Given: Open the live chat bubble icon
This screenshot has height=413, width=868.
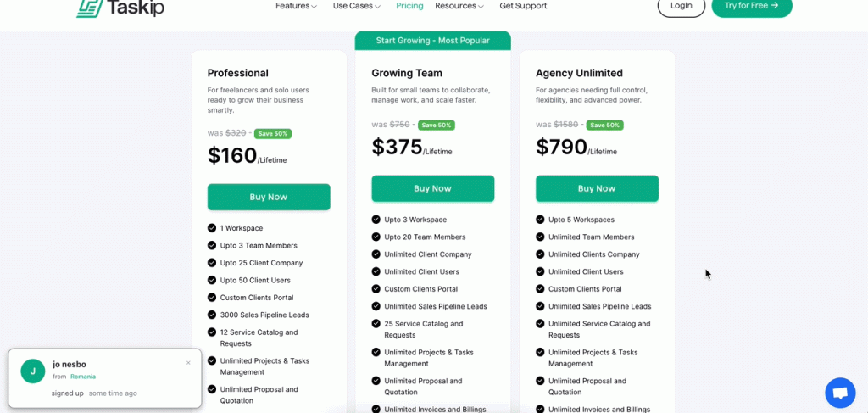Looking at the screenshot, I should pyautogui.click(x=840, y=393).
